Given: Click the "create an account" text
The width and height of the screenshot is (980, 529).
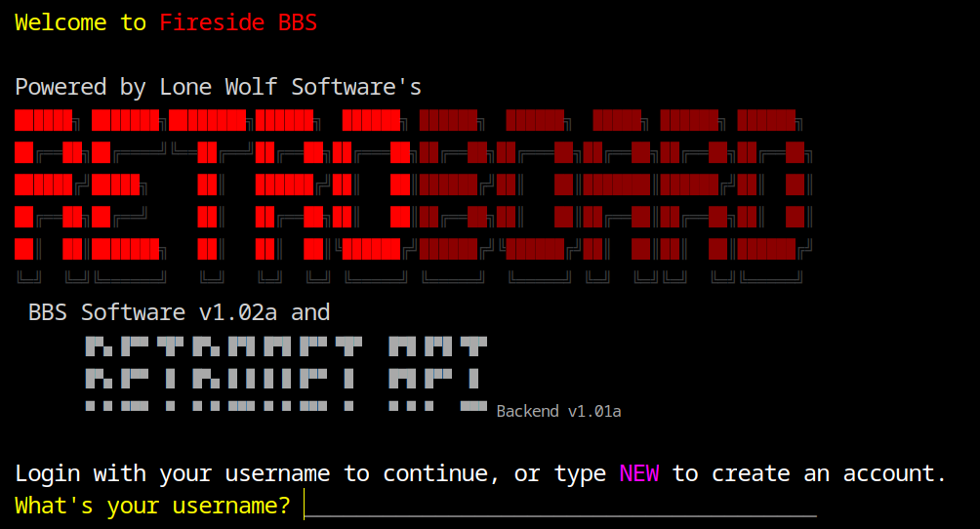Looking at the screenshot, I should tap(829, 473).
